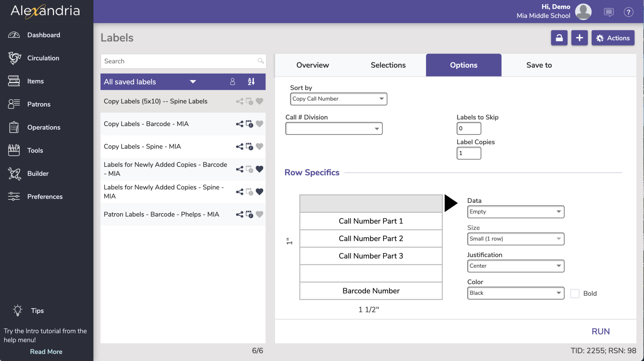Unfavorite Labels for Newly Added Copies - Barcode
This screenshot has width=644, height=361.
259,169
